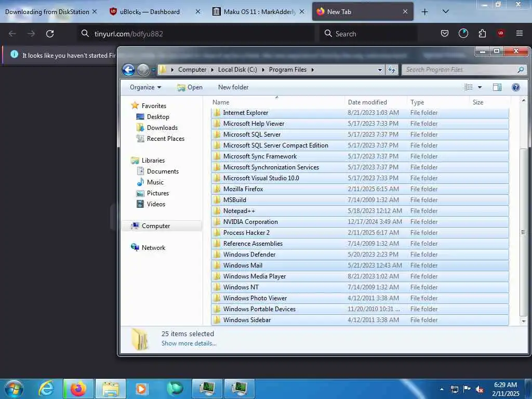
Task: Click the Firefox URL bar with tinyurl.com address
Action: pos(196,34)
